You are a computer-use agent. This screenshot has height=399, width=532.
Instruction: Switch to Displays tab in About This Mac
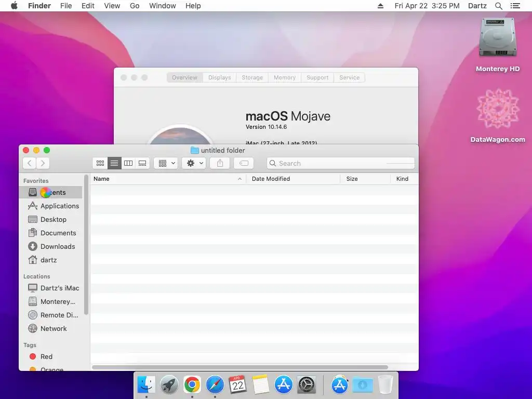pos(220,77)
